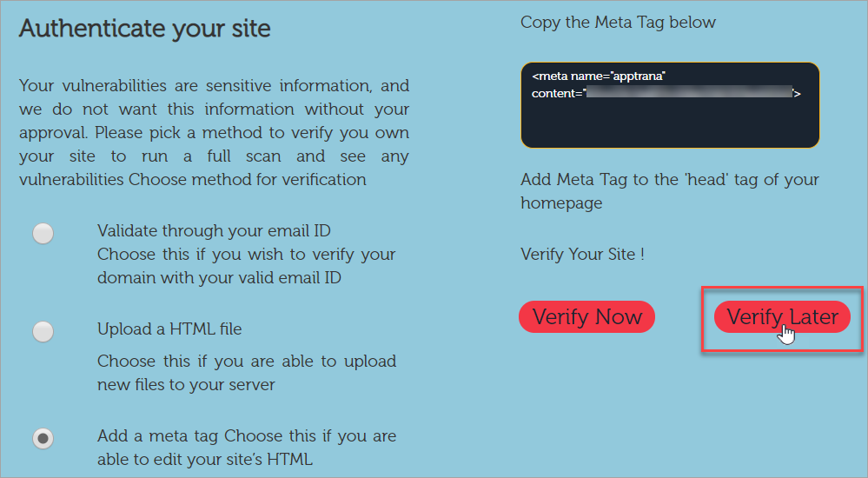The image size is (868, 478).
Task: Click the 'Authenticate your site' heading
Action: pyautogui.click(x=144, y=29)
